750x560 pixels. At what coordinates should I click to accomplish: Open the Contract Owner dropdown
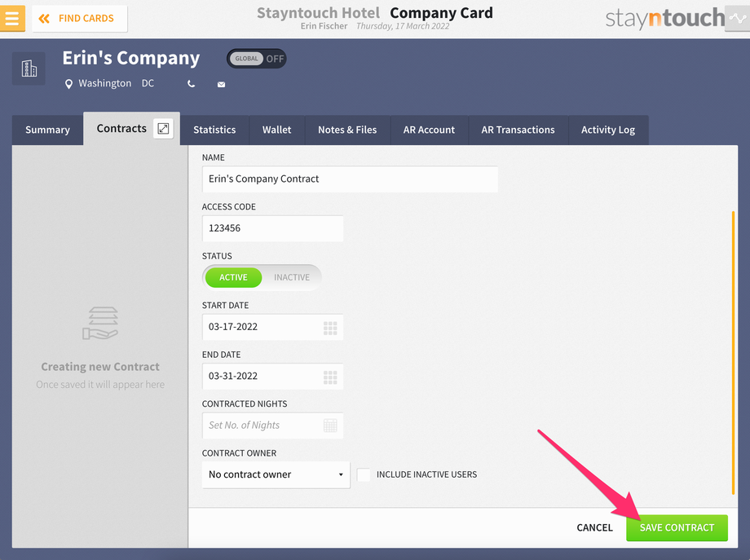276,474
